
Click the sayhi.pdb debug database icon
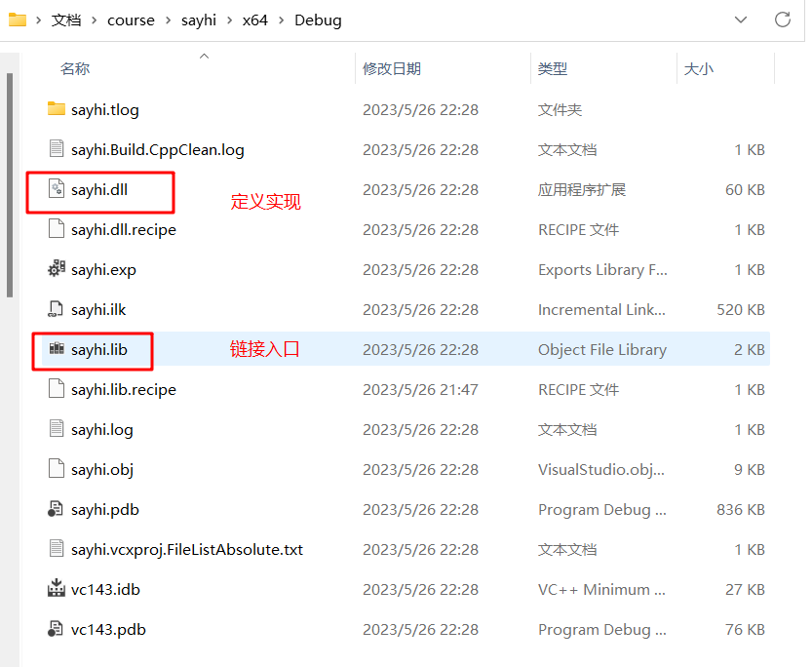pos(56,508)
